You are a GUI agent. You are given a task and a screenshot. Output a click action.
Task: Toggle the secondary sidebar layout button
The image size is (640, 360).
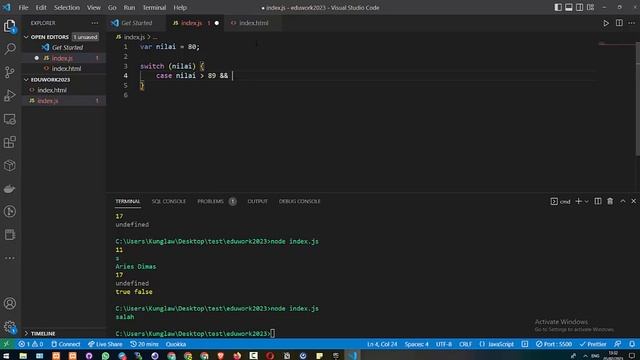point(579,7)
